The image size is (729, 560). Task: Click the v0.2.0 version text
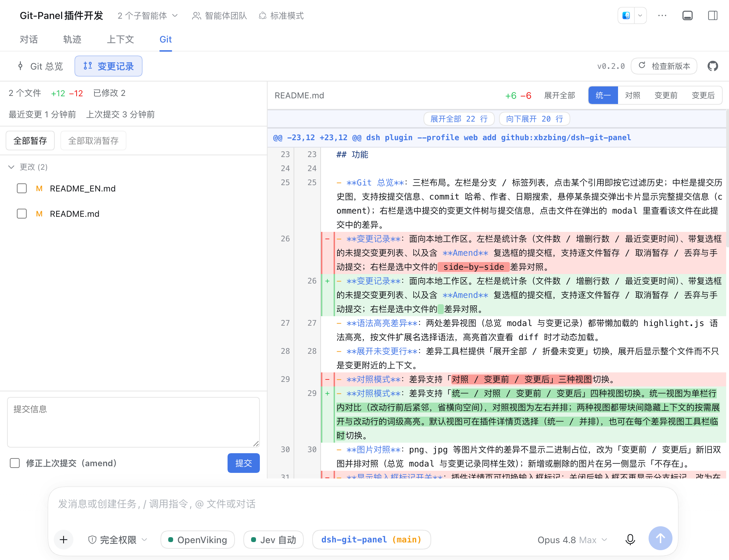[611, 66]
